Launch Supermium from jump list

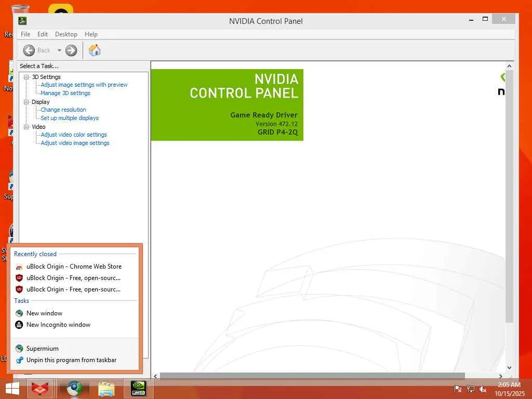pos(74,349)
